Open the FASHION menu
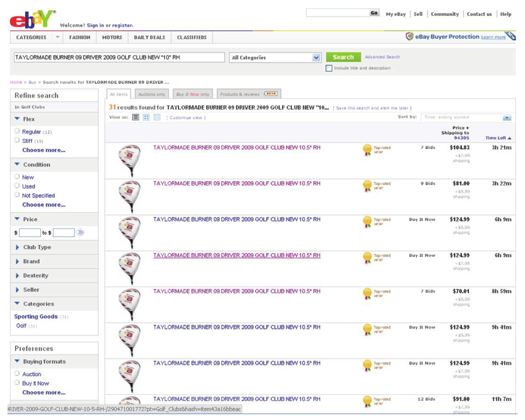Viewport: 525px width, 420px height. tap(80, 37)
